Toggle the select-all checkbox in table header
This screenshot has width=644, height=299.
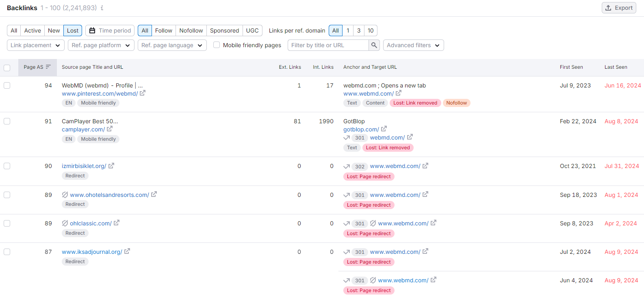click(7, 68)
